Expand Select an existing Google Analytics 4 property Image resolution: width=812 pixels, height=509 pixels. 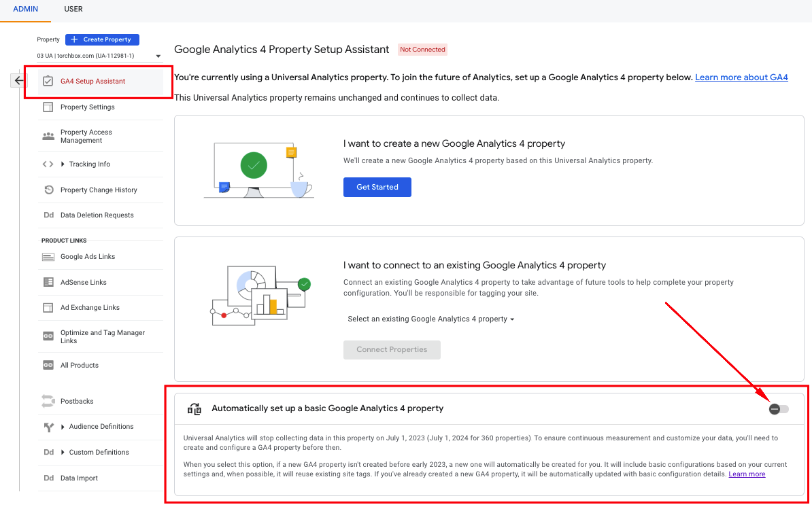(x=430, y=319)
